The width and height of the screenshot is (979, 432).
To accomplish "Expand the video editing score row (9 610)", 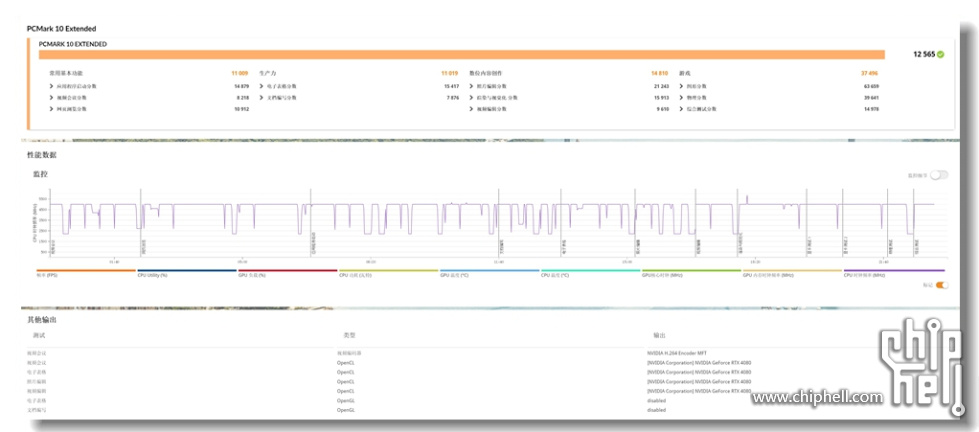I will coord(569,109).
